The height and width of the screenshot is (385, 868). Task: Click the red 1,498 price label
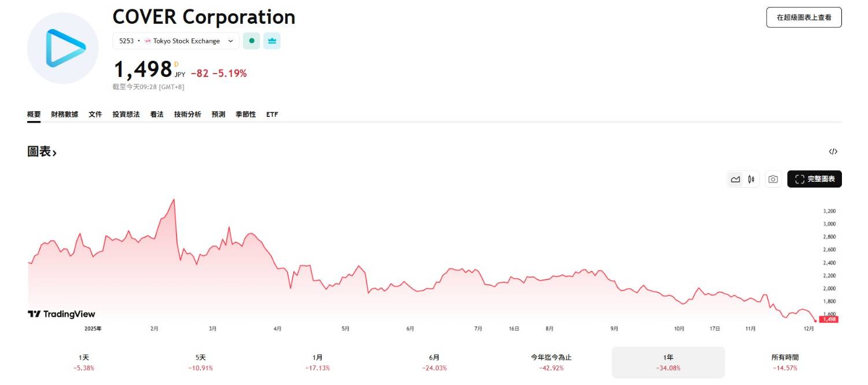tap(829, 320)
